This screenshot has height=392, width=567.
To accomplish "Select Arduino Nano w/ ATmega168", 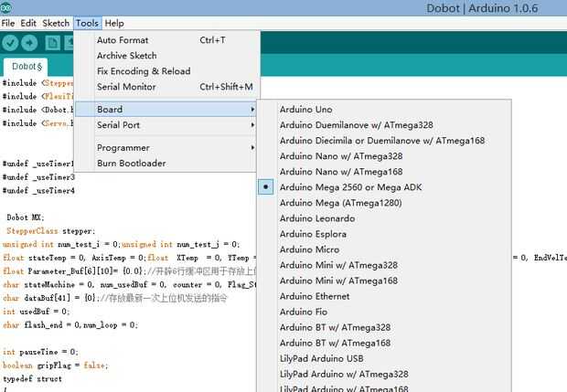I will (384, 172).
